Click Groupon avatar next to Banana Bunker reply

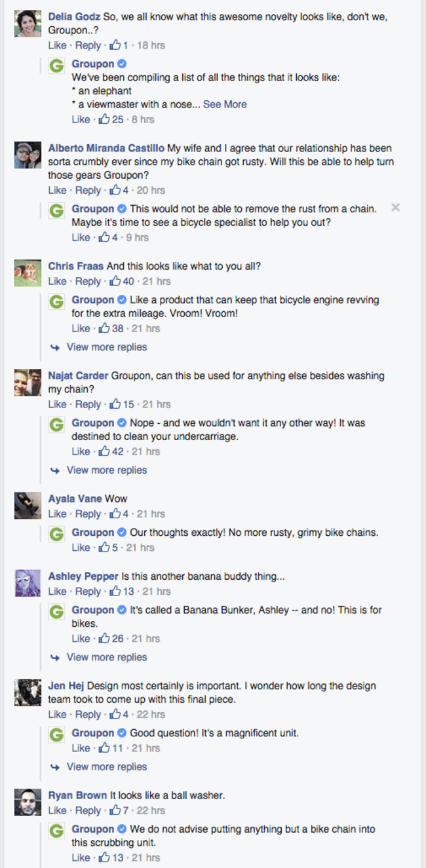point(57,612)
